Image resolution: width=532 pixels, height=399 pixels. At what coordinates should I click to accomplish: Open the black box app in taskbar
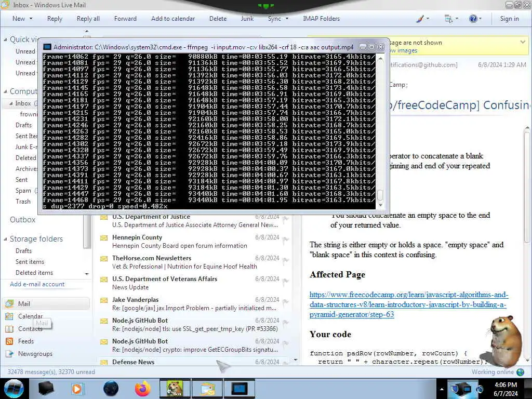46,389
